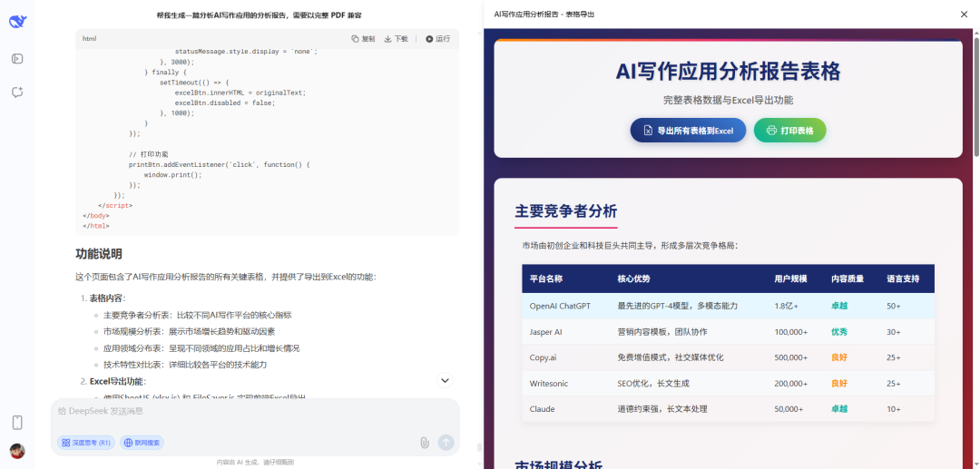Click the Writesonic table cell
980x469 pixels.
549,384
